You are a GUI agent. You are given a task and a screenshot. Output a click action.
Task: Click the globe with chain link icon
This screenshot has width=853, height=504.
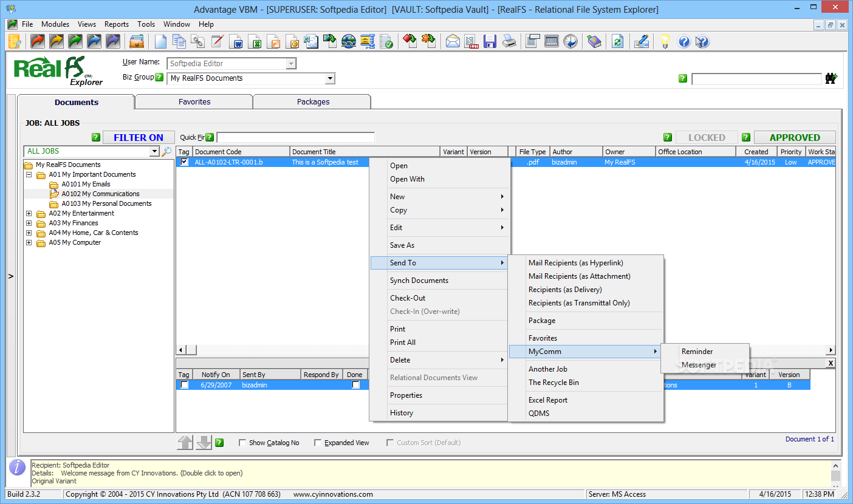point(349,41)
